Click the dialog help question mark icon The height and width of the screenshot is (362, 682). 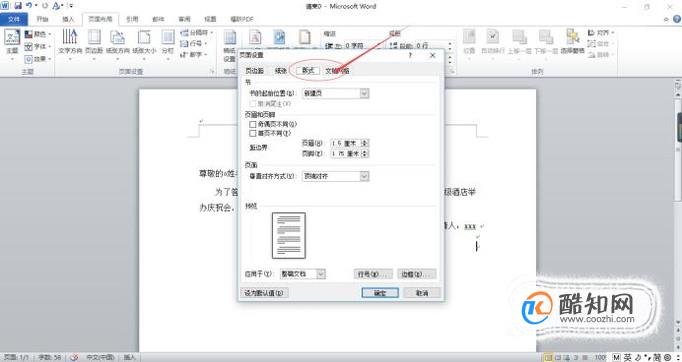click(x=410, y=56)
